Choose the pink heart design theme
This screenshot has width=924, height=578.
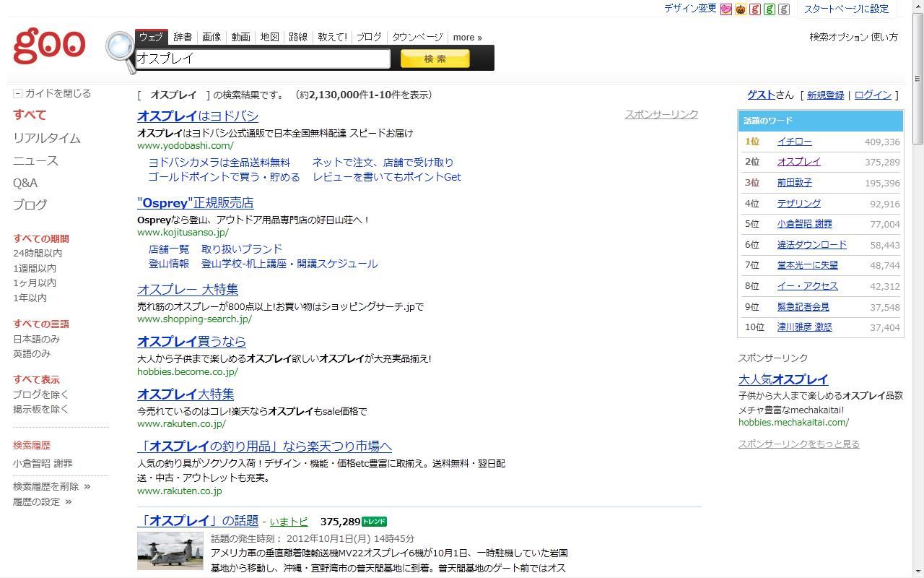(x=726, y=9)
